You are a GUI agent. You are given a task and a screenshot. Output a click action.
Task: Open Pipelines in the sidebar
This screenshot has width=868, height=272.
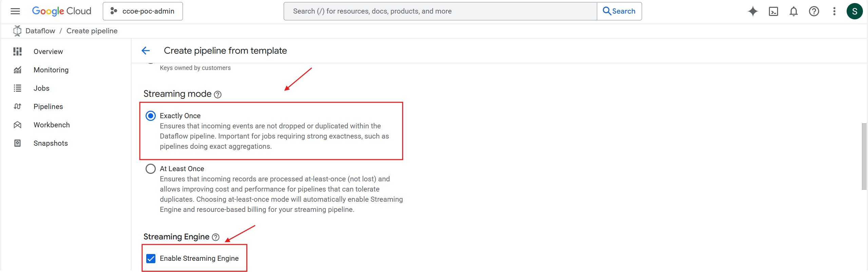click(x=48, y=107)
